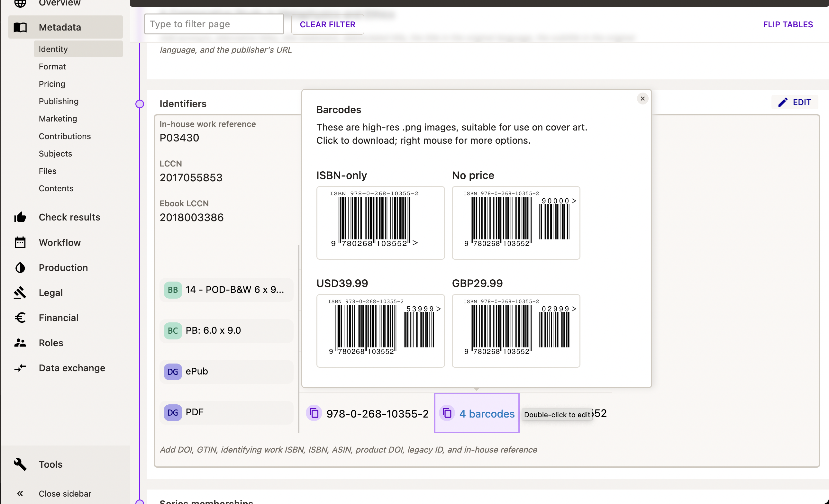Click the CLEAR FILTER button
The image size is (829, 504).
327,24
